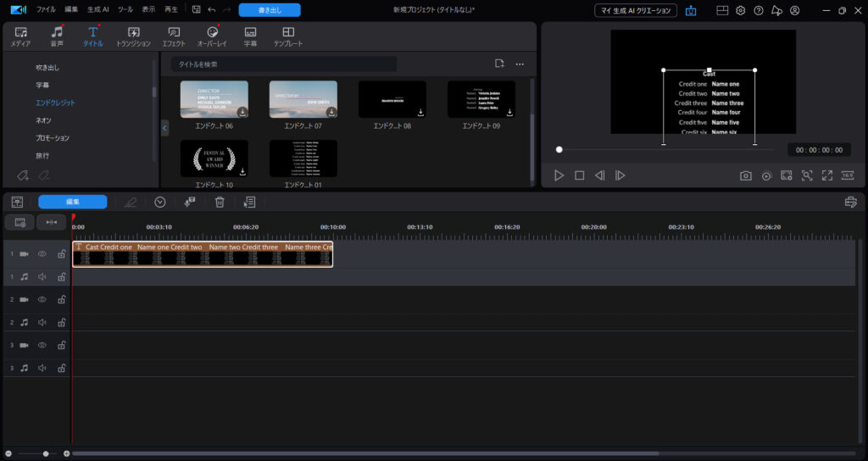Collapse the title category panel with the chevron

coord(164,128)
